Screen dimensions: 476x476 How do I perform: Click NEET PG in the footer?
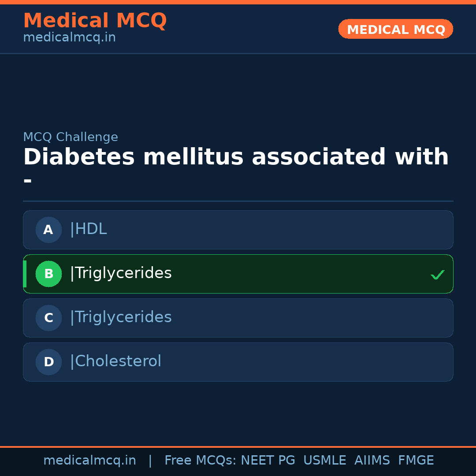(x=268, y=461)
